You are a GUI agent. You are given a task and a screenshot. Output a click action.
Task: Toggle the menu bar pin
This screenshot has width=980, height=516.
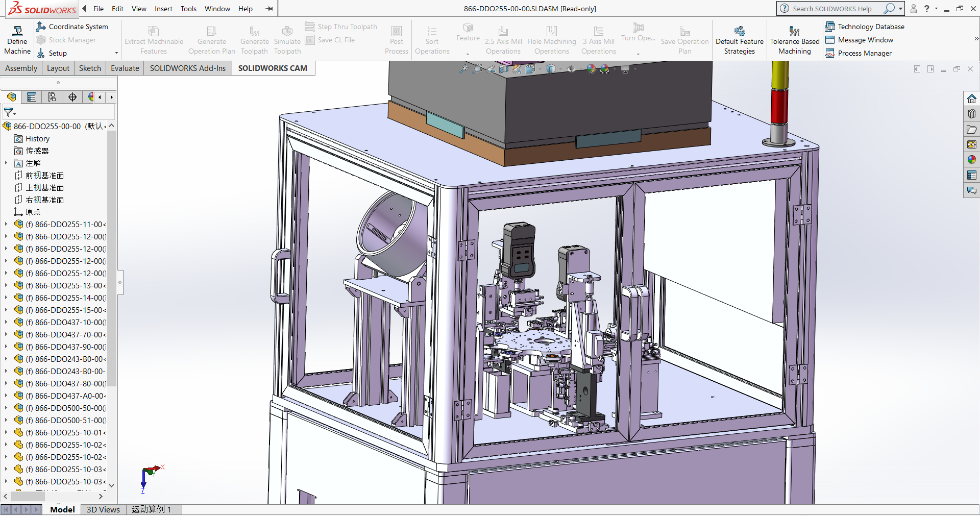click(x=269, y=9)
